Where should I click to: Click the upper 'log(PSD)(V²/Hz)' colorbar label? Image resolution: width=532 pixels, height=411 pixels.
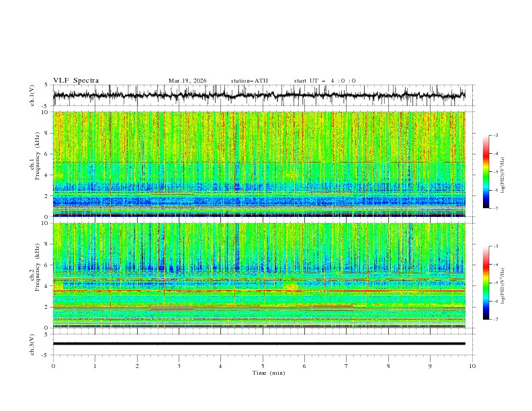(x=502, y=175)
